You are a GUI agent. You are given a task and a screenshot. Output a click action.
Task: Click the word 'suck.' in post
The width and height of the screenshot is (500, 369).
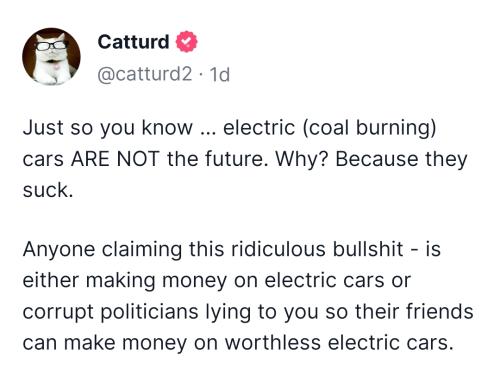click(48, 190)
